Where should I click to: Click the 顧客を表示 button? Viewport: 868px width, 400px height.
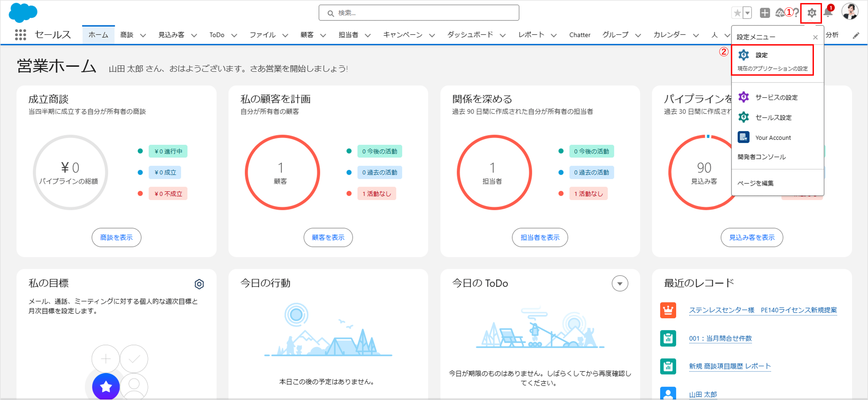tap(328, 237)
